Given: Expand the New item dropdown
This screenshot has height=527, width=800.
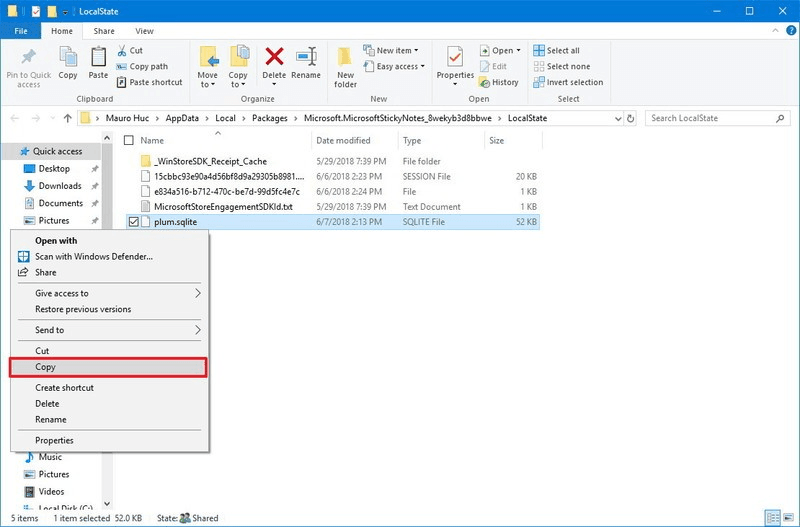Looking at the screenshot, I should (x=393, y=51).
